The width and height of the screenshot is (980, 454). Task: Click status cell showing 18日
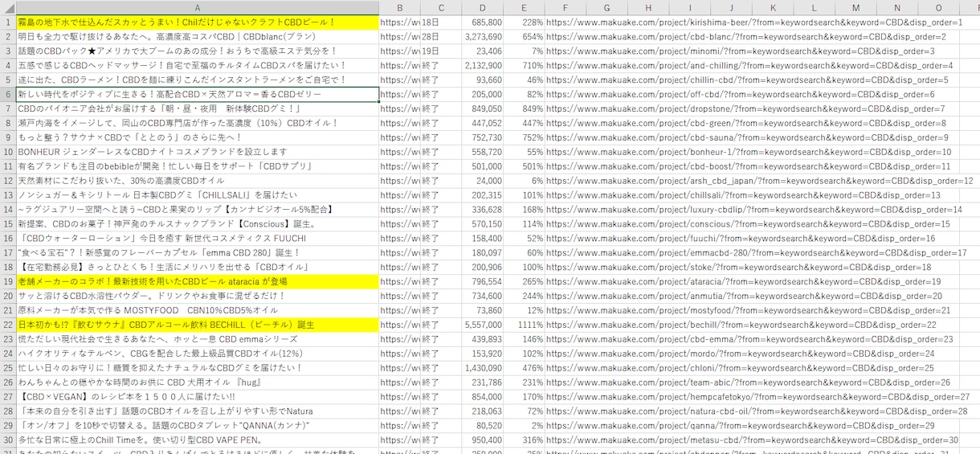coord(440,22)
